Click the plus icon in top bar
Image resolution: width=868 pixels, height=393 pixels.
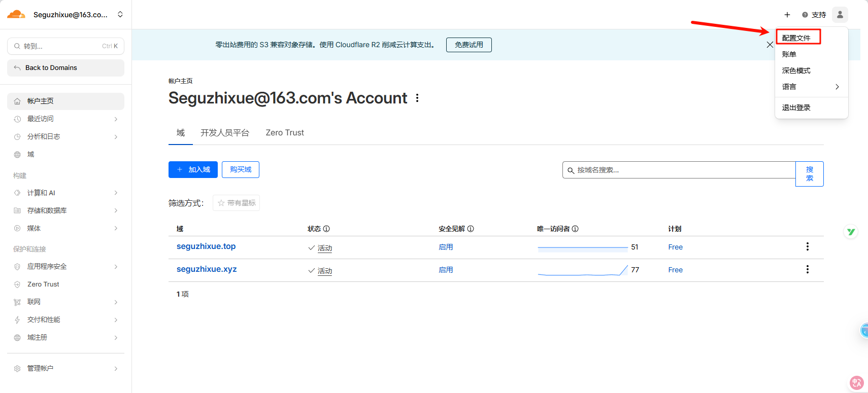pyautogui.click(x=787, y=15)
